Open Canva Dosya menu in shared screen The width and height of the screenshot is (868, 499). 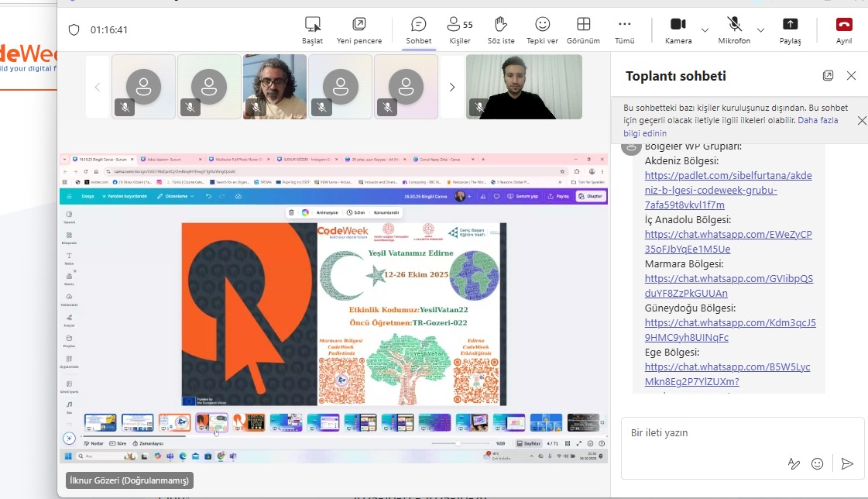(x=88, y=196)
